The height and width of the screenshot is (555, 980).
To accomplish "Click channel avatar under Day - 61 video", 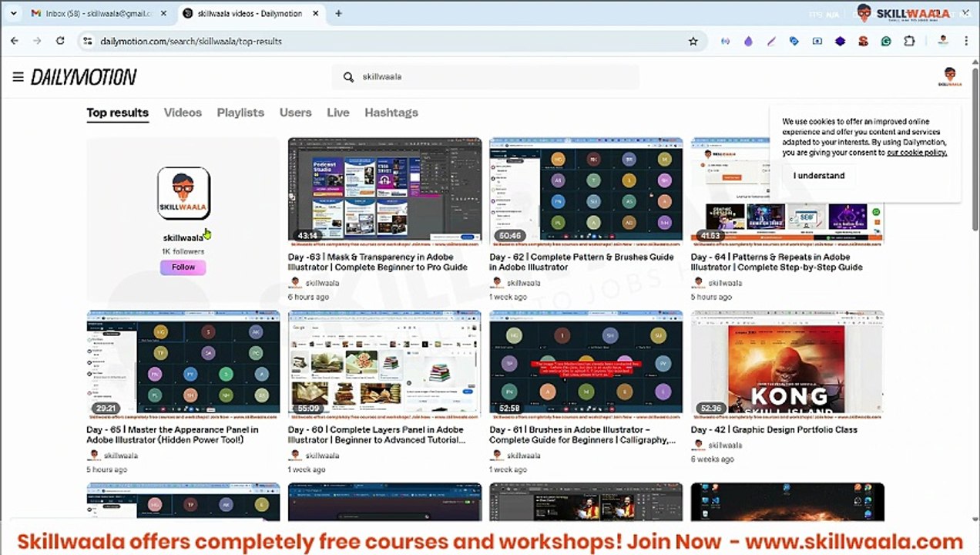I will tap(495, 456).
